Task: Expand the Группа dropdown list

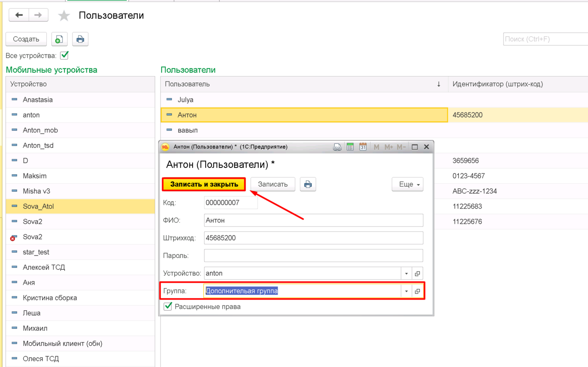Action: pos(406,291)
